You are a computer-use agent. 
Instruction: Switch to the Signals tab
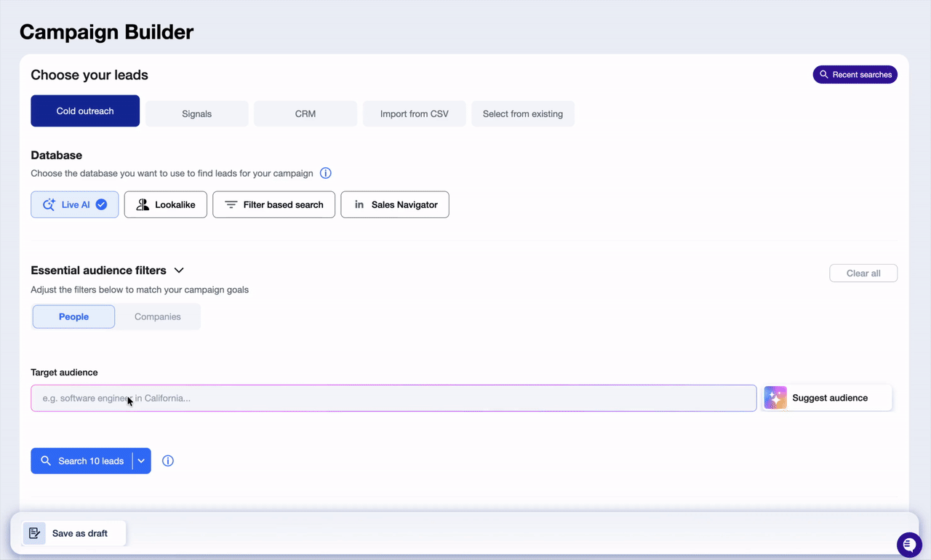click(x=197, y=114)
